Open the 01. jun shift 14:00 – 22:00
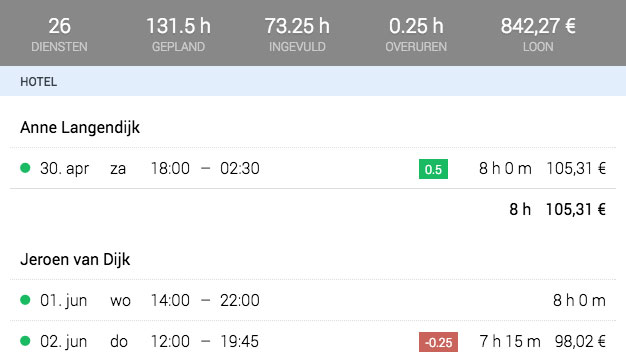Screen dimensions: 626x361 point(313,300)
